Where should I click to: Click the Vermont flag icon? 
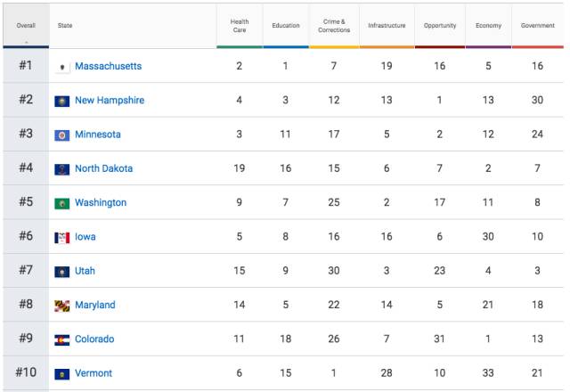point(62,374)
